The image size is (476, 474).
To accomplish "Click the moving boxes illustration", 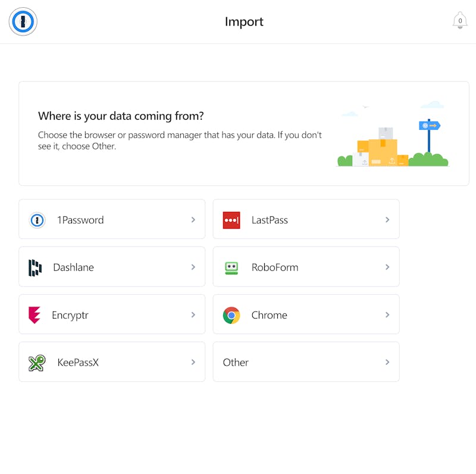I will (393, 135).
